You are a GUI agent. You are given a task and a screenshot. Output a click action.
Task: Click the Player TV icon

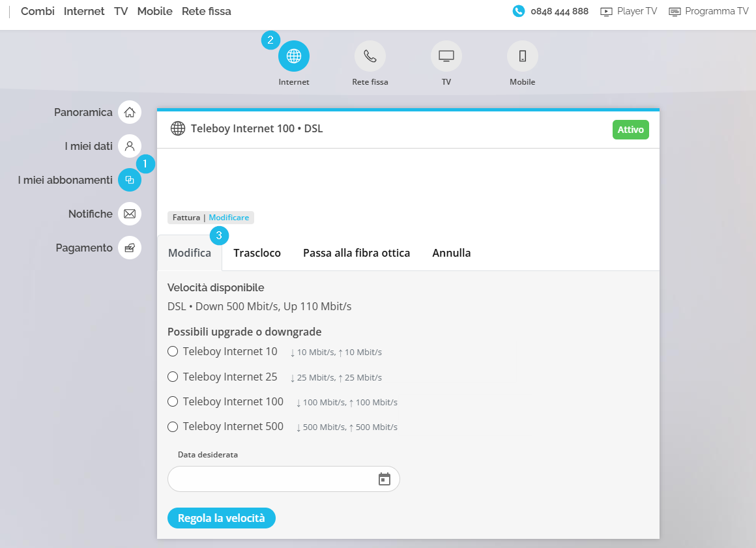click(606, 12)
